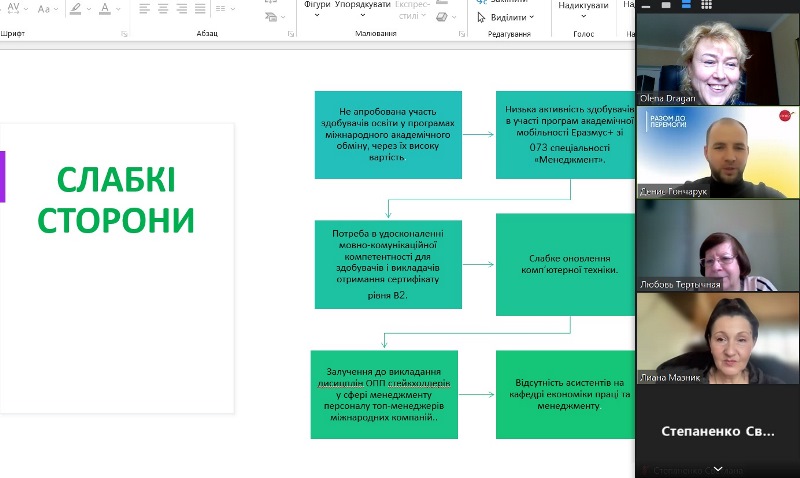Expand highlight color dropdown arrow
Viewport: 800px width, 478px height.
coord(89,9)
